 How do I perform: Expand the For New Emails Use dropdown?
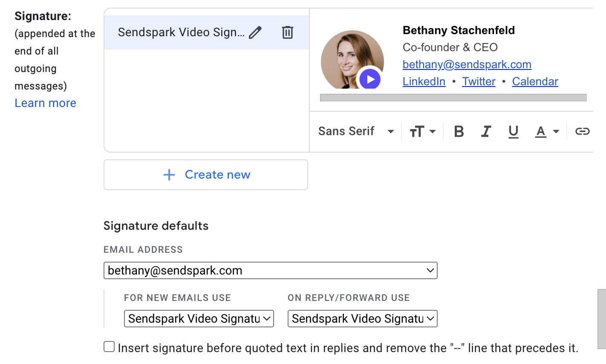pyautogui.click(x=199, y=319)
